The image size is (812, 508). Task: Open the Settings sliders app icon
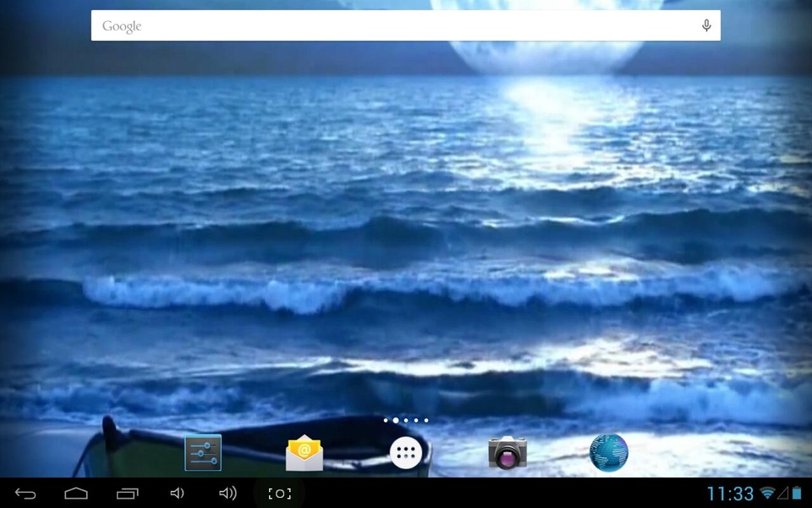(203, 452)
